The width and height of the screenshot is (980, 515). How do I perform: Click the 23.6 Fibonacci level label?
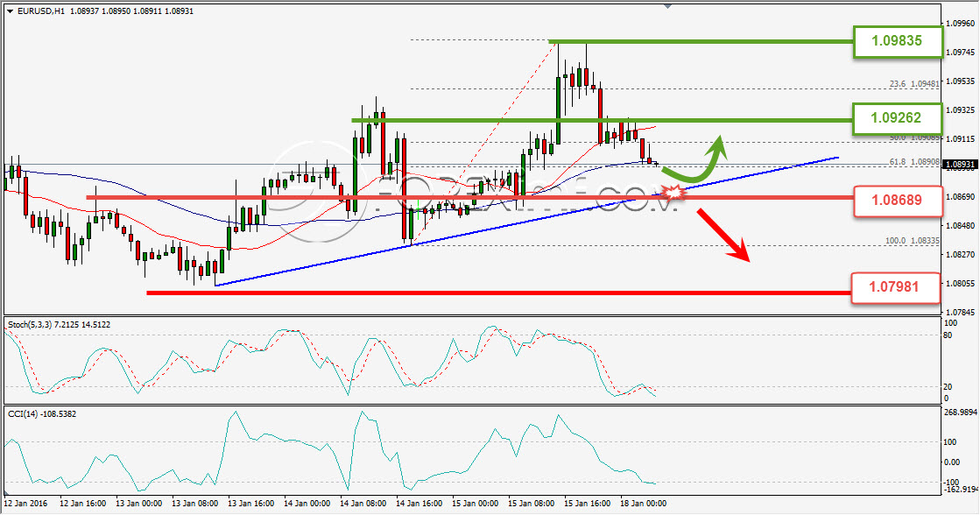click(913, 84)
